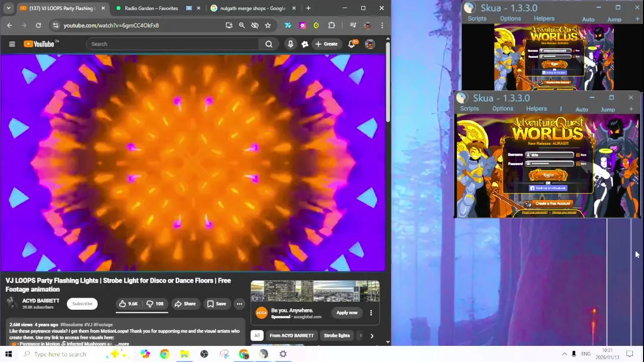Share the video

(185, 304)
